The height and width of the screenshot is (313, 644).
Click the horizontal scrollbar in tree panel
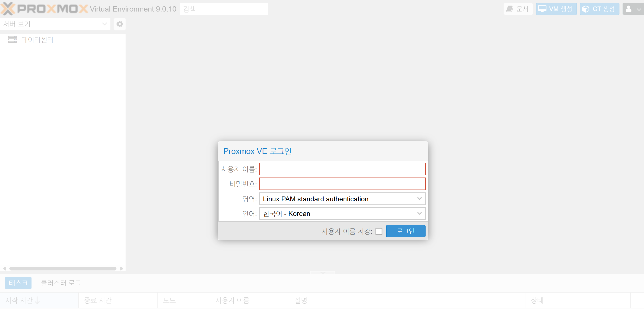tap(63, 268)
